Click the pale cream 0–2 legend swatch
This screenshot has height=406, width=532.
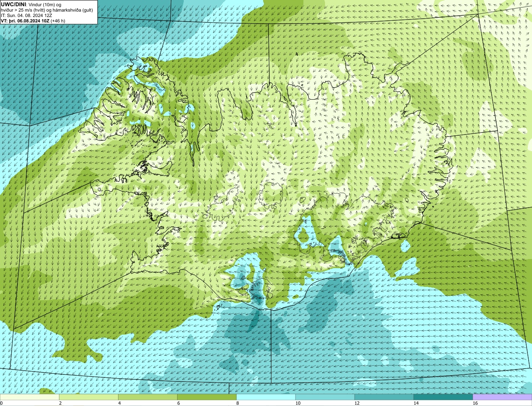[30, 397]
